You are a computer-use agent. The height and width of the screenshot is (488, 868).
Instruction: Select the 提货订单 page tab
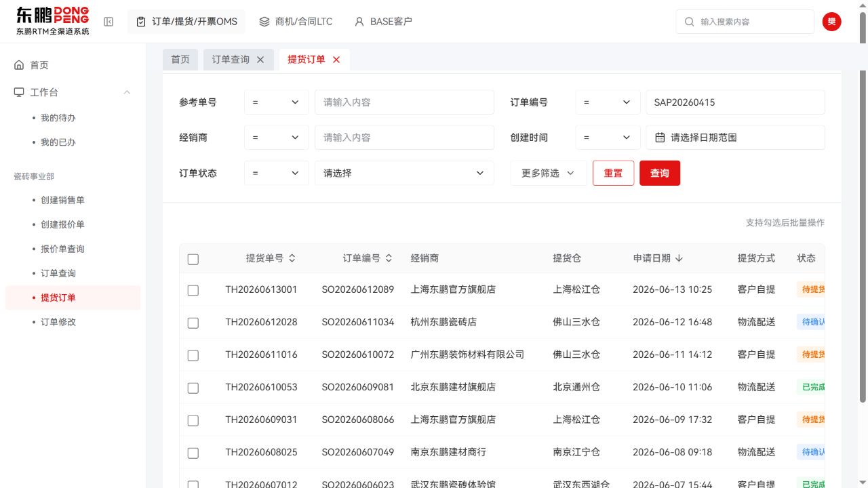307,60
